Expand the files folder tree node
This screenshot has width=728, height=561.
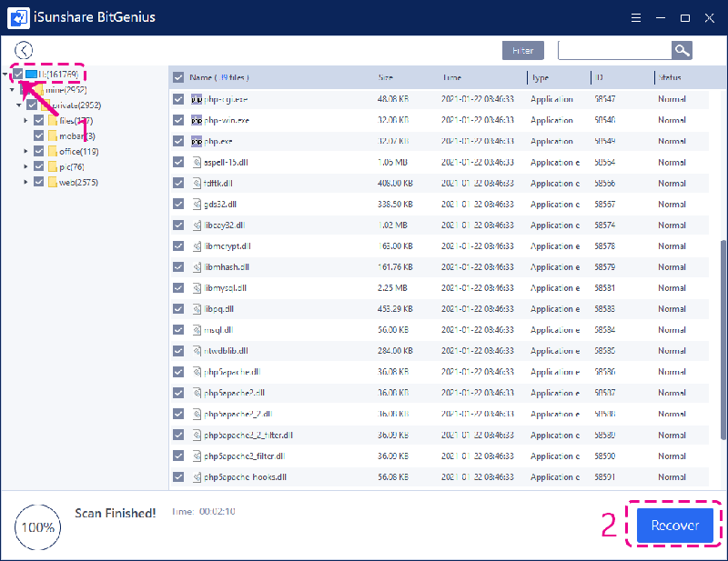click(x=26, y=120)
